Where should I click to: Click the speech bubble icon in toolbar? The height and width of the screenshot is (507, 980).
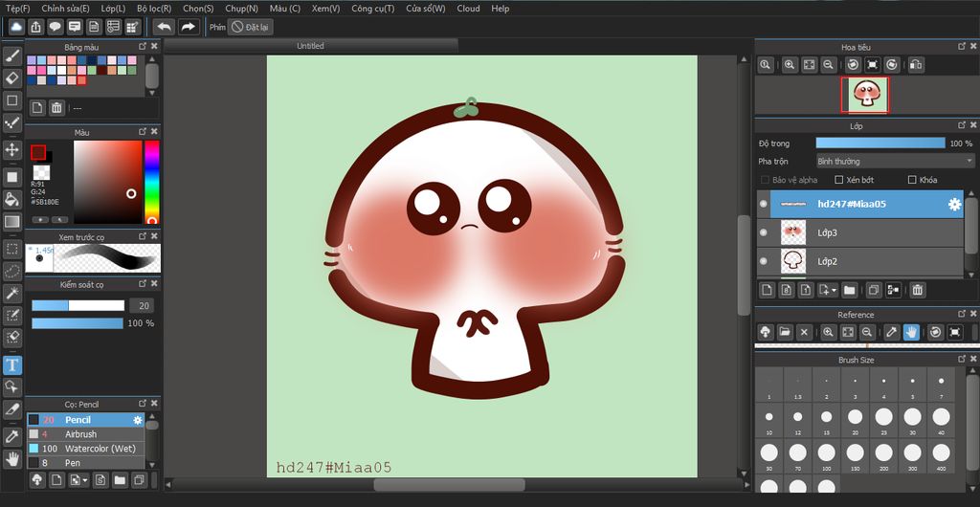coord(55,27)
